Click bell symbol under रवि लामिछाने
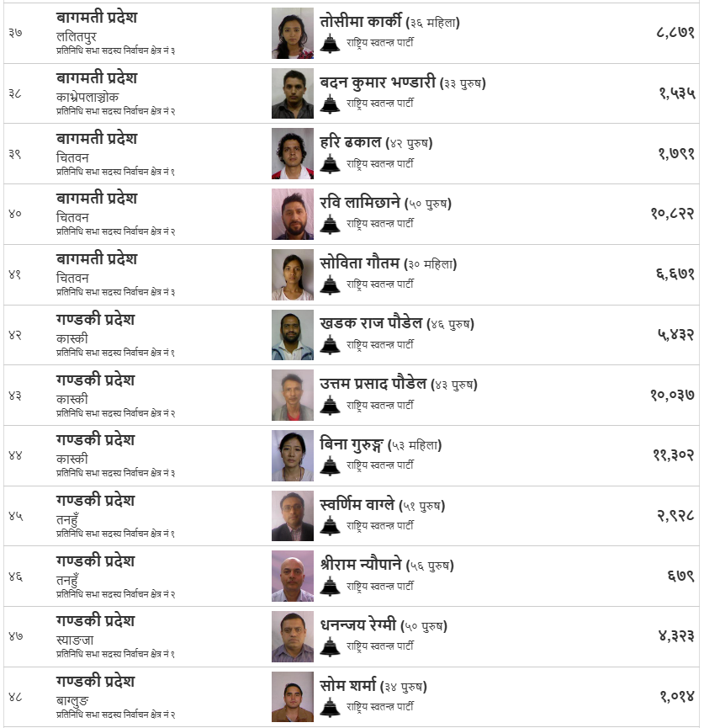 coord(330,224)
